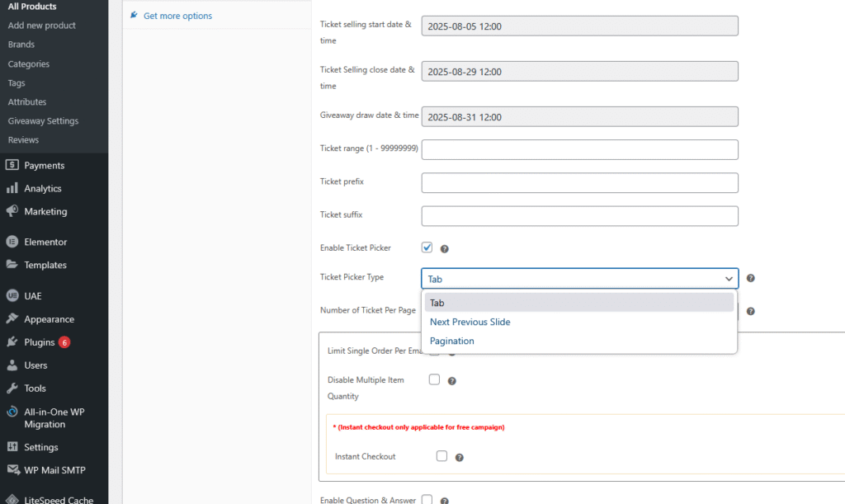This screenshot has height=504, width=845.
Task: Click the Analytics bar chart icon
Action: coord(12,188)
